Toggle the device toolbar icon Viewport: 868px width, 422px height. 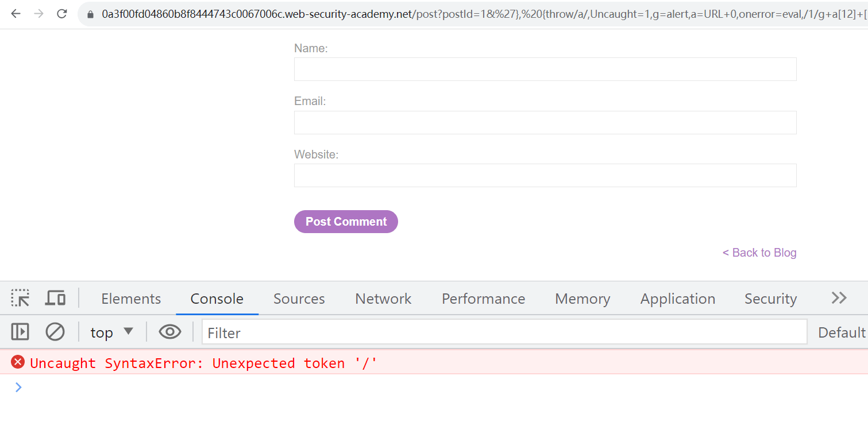(x=55, y=299)
